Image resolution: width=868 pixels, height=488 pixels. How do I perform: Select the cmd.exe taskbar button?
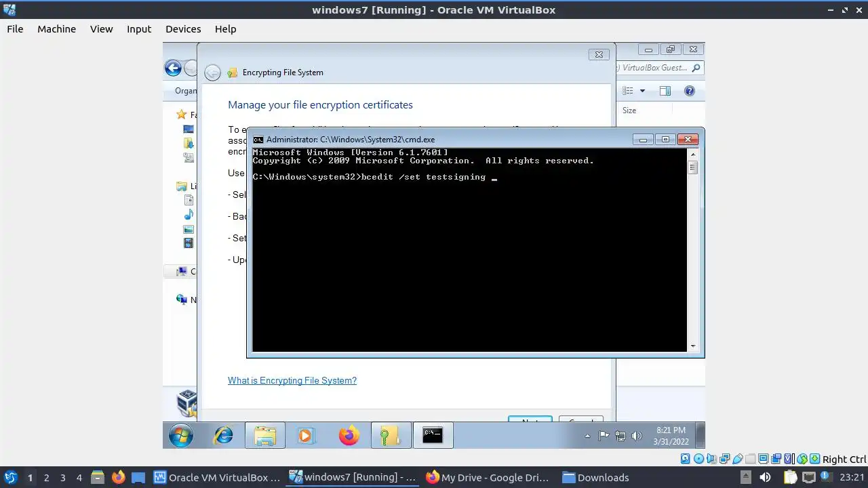pyautogui.click(x=433, y=435)
